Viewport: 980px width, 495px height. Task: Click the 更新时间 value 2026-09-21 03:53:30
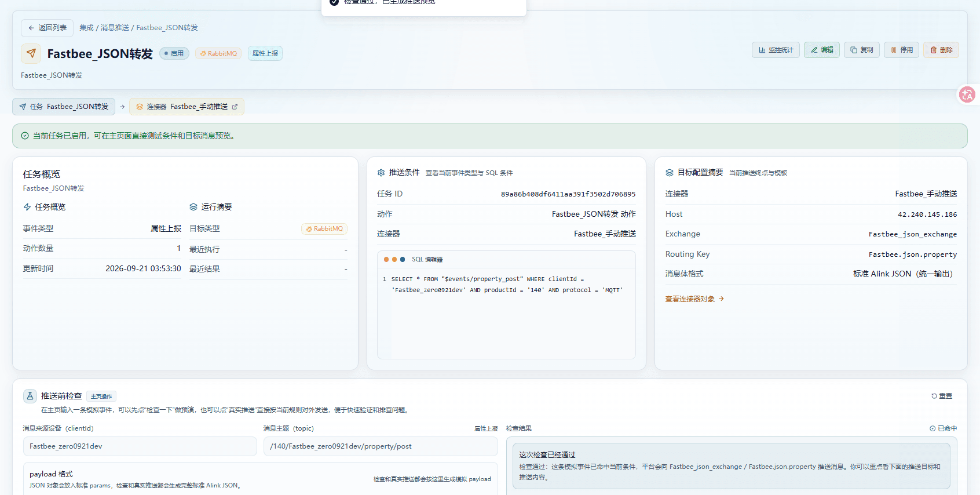(x=143, y=268)
